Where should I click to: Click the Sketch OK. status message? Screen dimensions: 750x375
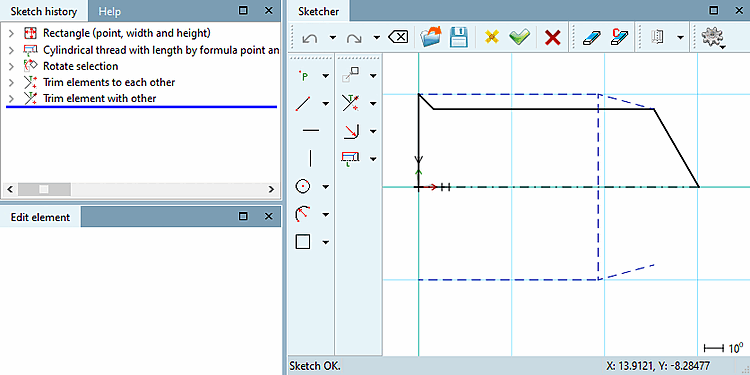(x=315, y=366)
